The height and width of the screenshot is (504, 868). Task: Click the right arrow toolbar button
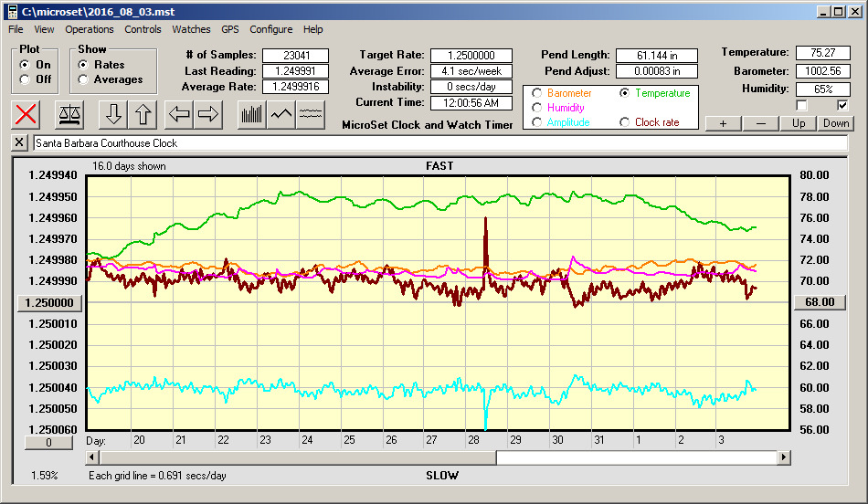[x=208, y=114]
